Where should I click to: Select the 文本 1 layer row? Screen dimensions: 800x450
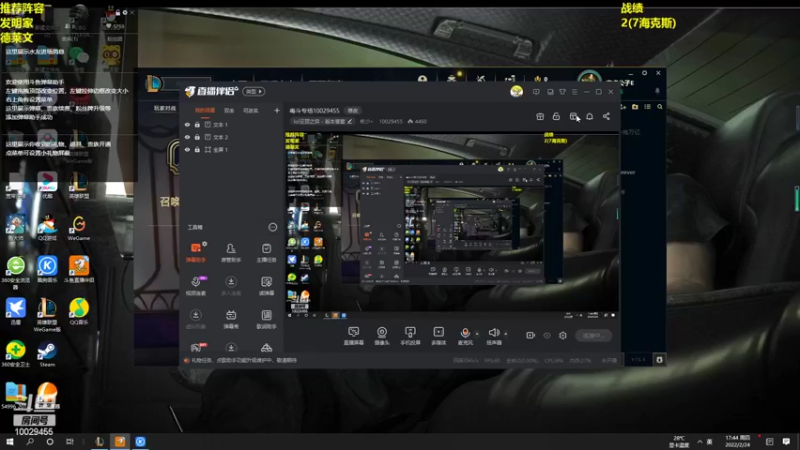pyautogui.click(x=232, y=124)
